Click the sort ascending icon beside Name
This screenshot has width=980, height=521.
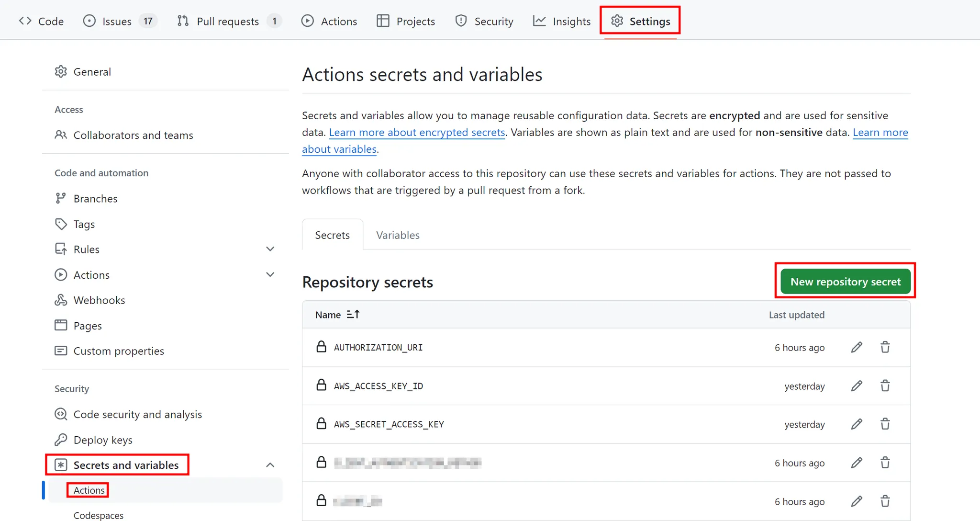point(353,314)
